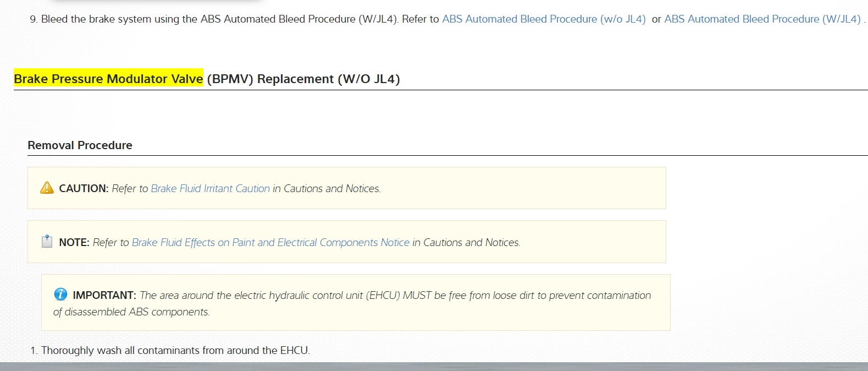Click the "Refer to" text in step 9
Screen dimensions: 868x371
(x=421, y=19)
